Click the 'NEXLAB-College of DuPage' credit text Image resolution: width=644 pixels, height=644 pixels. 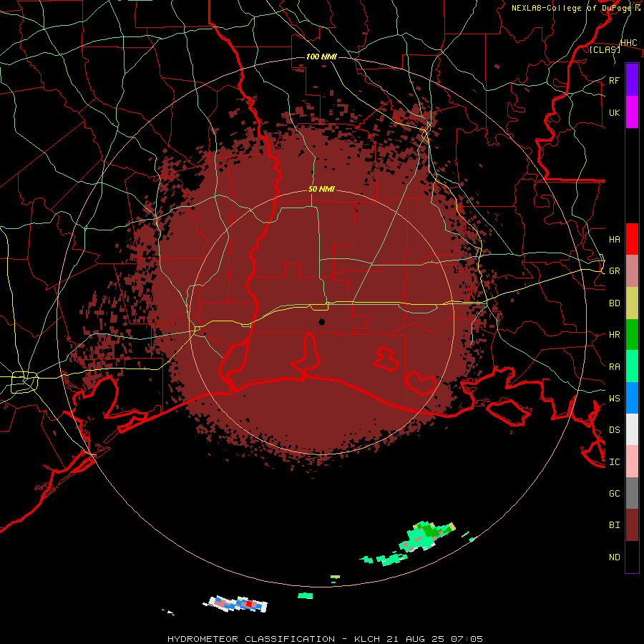[571, 8]
